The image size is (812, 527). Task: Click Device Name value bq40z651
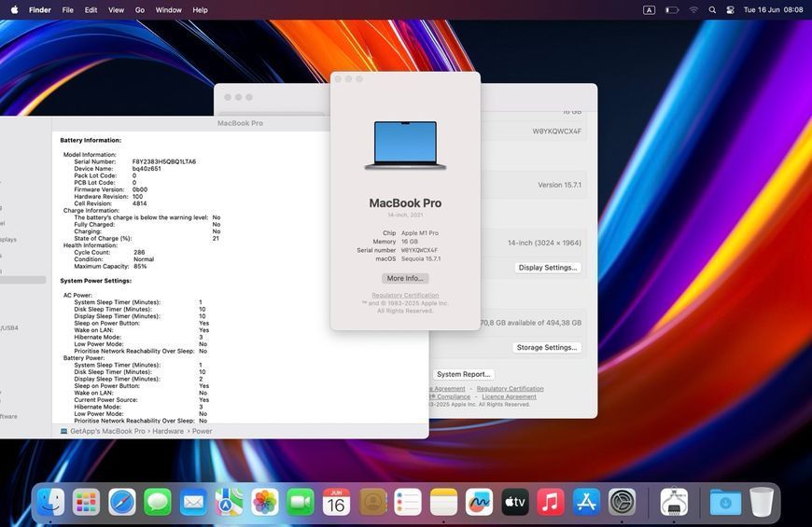click(147, 168)
